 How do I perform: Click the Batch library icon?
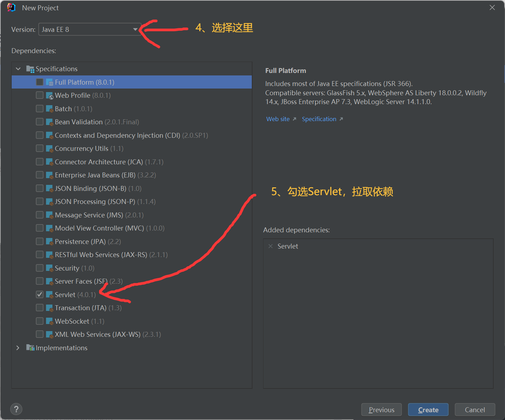(x=50, y=109)
